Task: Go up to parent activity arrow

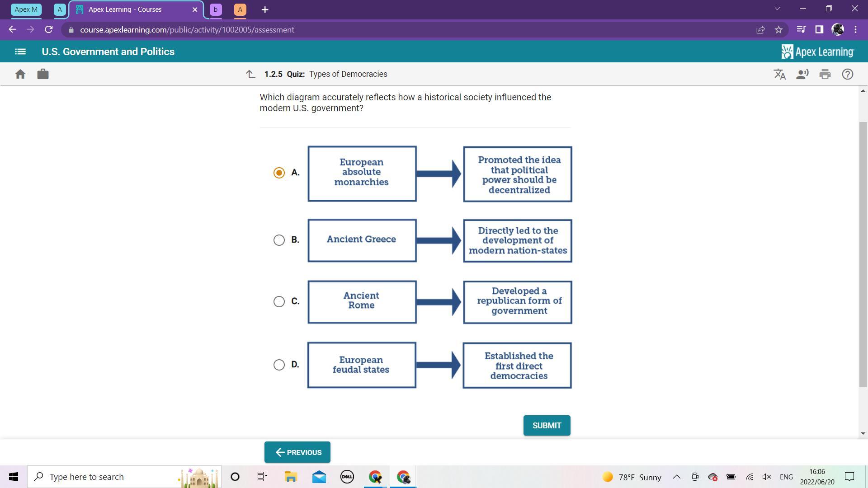Action: click(251, 74)
